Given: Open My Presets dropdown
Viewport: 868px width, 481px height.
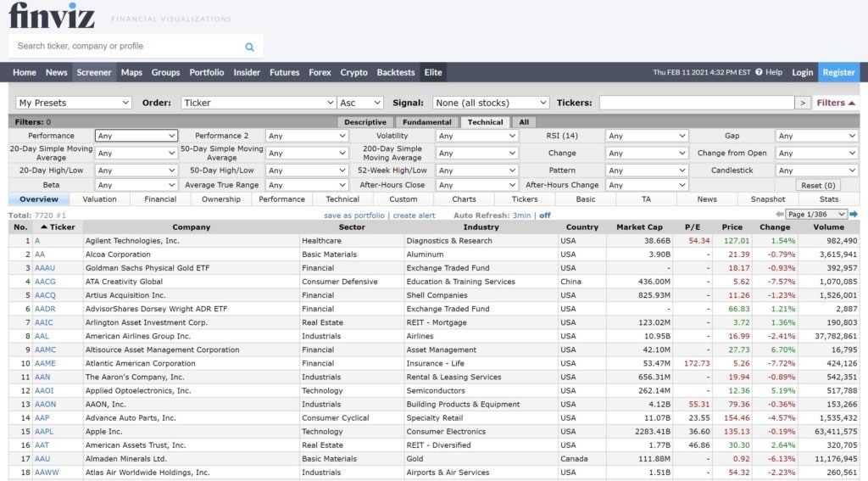Looking at the screenshot, I should click(74, 103).
